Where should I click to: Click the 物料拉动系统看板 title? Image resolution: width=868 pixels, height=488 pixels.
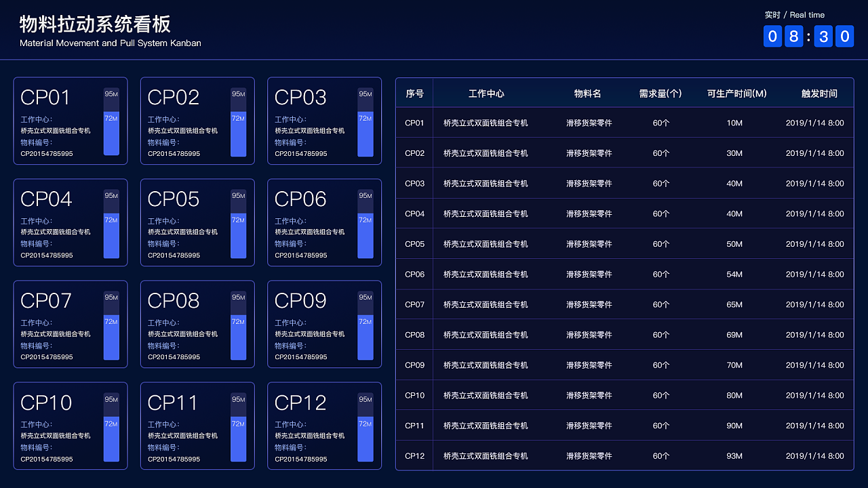[95, 24]
